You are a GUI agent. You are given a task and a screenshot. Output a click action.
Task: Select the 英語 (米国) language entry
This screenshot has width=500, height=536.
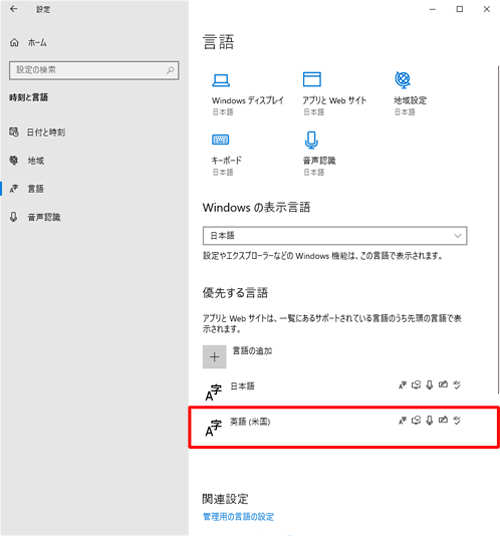tap(343, 427)
